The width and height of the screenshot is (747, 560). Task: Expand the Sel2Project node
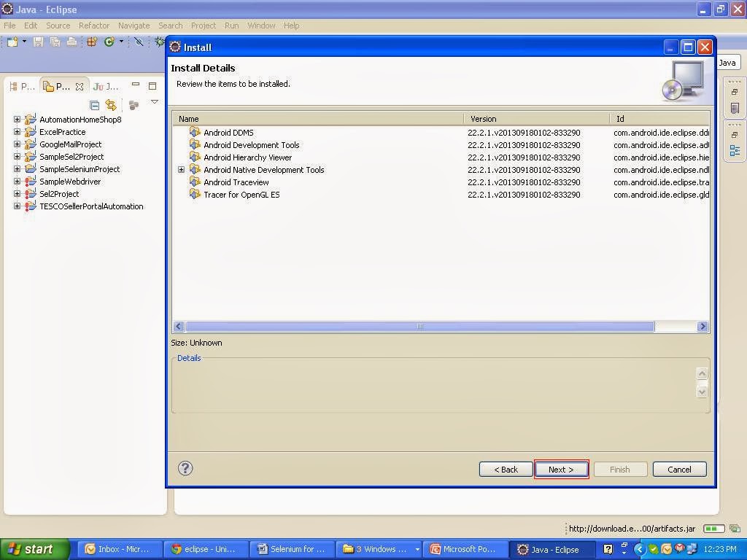coord(18,193)
